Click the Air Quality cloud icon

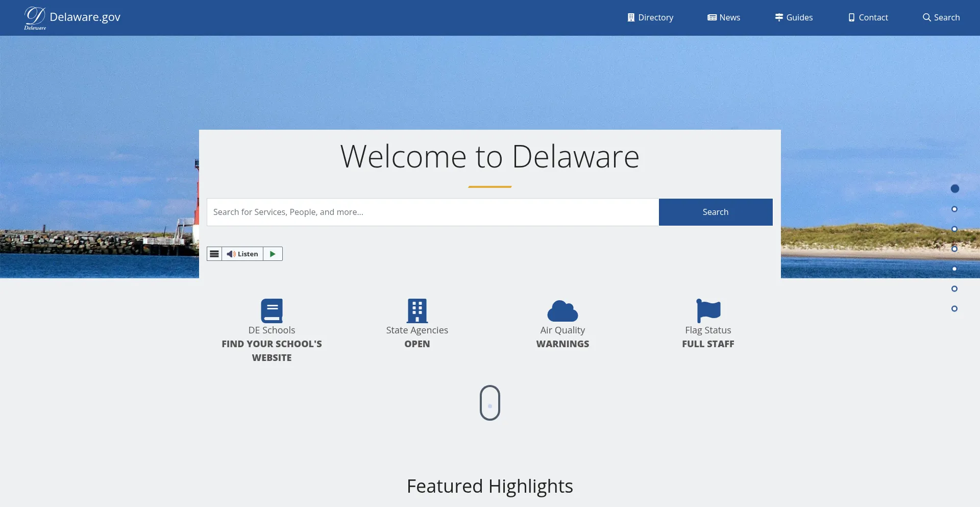click(x=562, y=310)
